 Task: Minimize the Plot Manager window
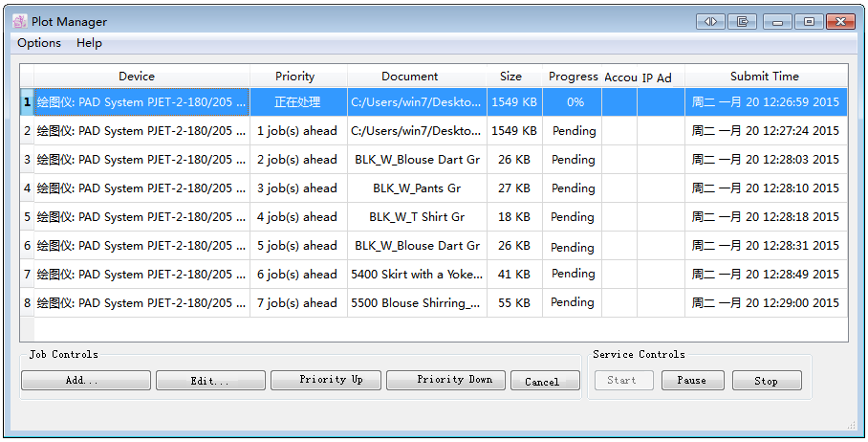[x=778, y=21]
